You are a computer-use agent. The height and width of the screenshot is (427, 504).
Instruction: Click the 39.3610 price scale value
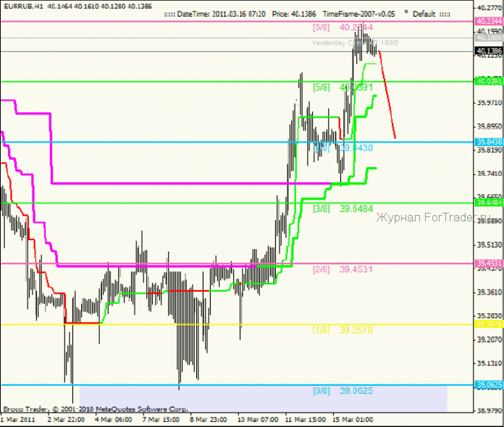[490, 292]
